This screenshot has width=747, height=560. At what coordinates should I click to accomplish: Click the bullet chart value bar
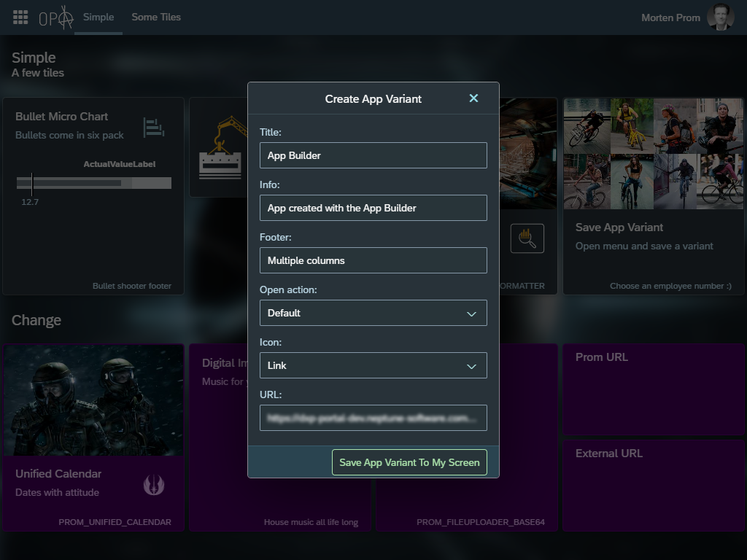coord(94,183)
